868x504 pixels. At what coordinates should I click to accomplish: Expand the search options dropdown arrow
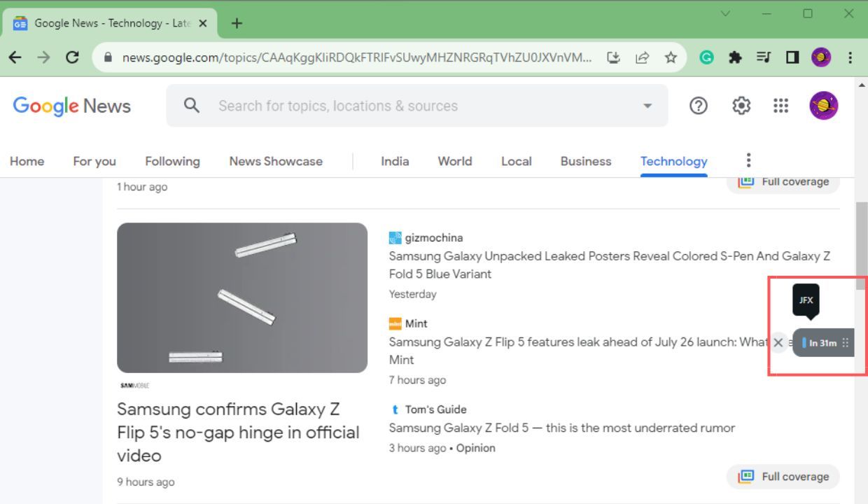(x=647, y=106)
